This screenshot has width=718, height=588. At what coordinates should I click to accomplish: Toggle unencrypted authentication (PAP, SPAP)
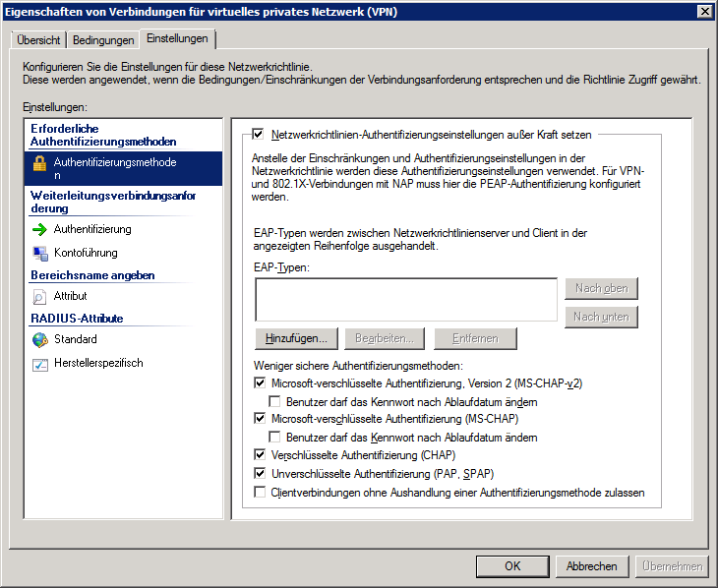[x=260, y=473]
